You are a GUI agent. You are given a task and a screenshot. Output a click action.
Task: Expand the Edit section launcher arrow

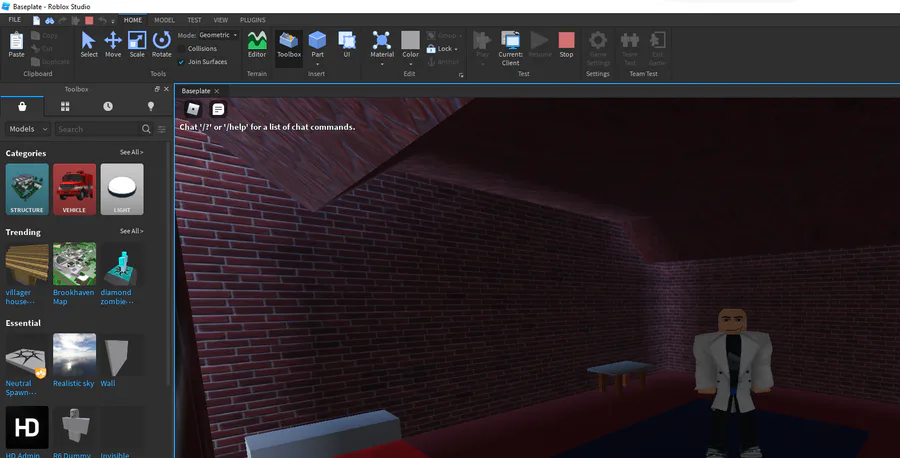click(461, 75)
